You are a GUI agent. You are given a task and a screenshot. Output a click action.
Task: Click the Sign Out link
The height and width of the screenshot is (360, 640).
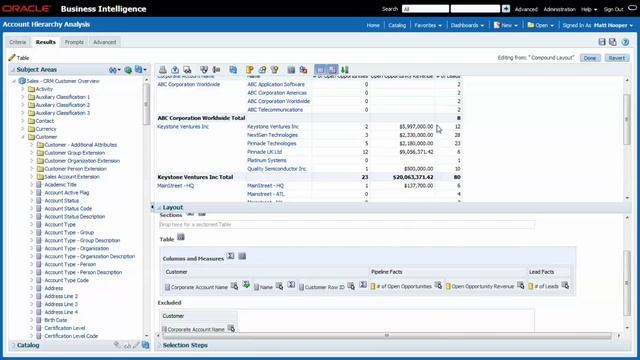pos(613,9)
